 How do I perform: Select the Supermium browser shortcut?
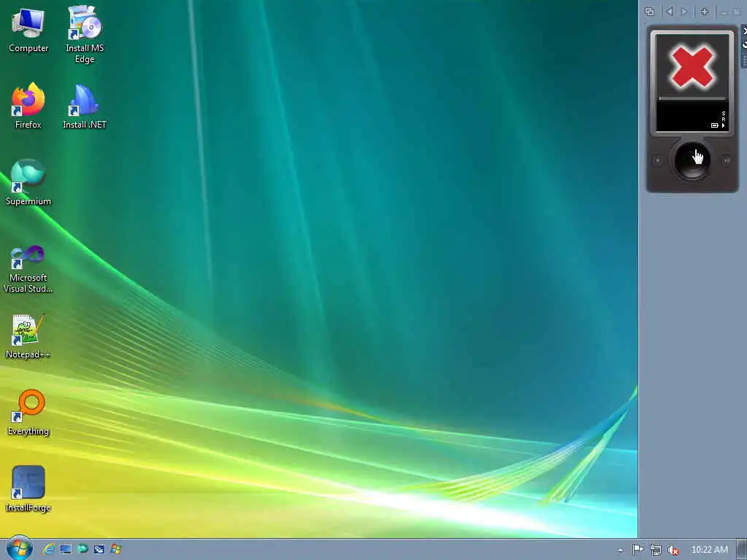pyautogui.click(x=28, y=182)
